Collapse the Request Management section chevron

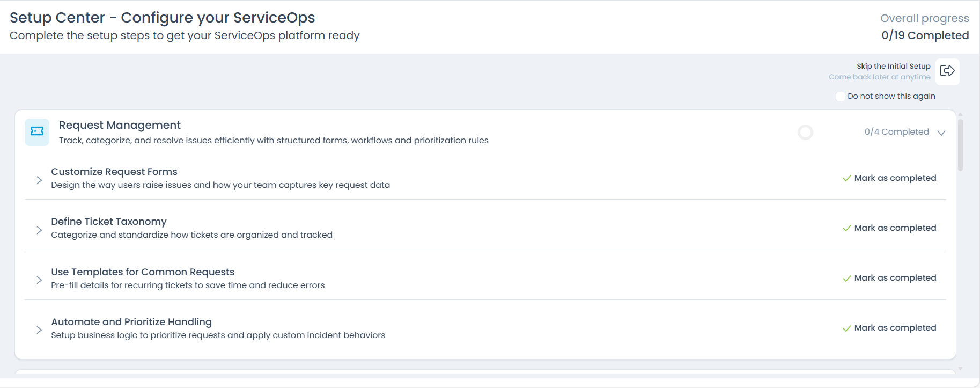pyautogui.click(x=941, y=133)
